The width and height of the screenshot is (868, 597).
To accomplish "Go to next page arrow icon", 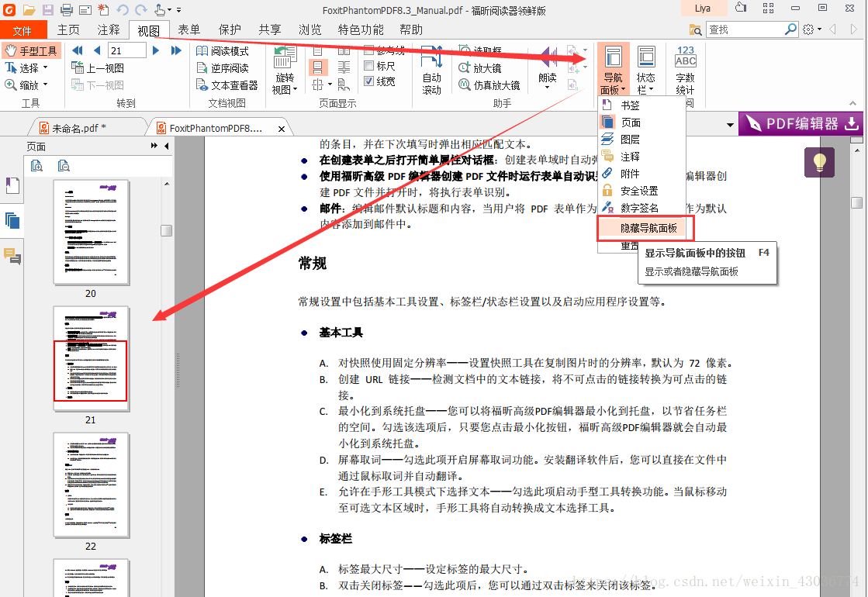I will click(156, 50).
